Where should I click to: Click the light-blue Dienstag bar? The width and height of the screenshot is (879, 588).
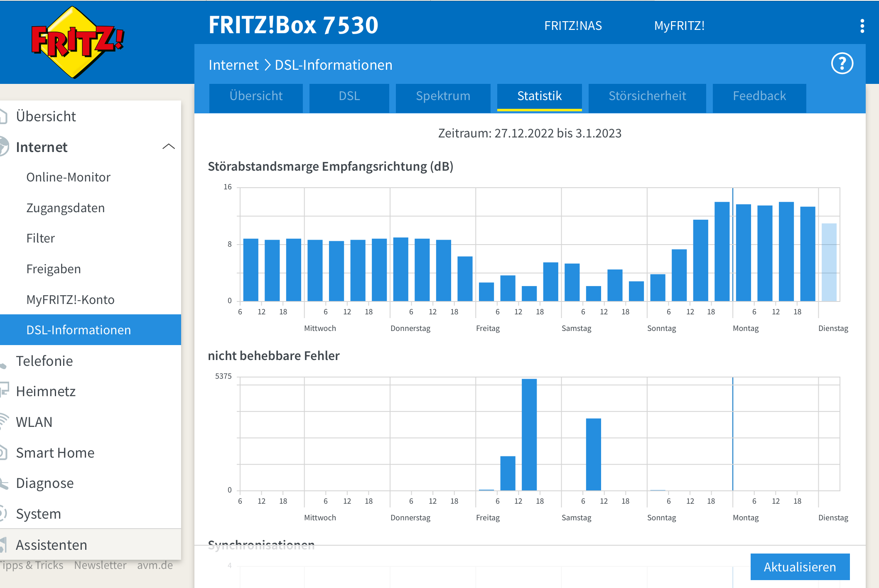829,262
